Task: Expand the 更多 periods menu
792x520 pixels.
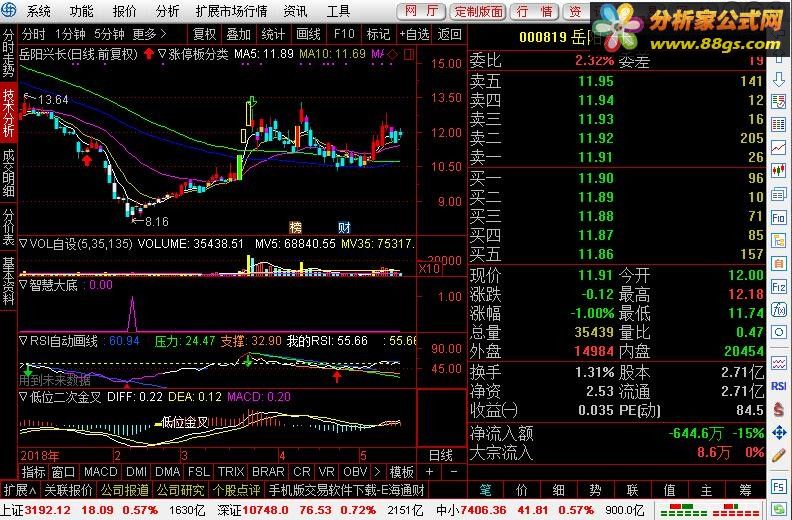Action: 149,34
